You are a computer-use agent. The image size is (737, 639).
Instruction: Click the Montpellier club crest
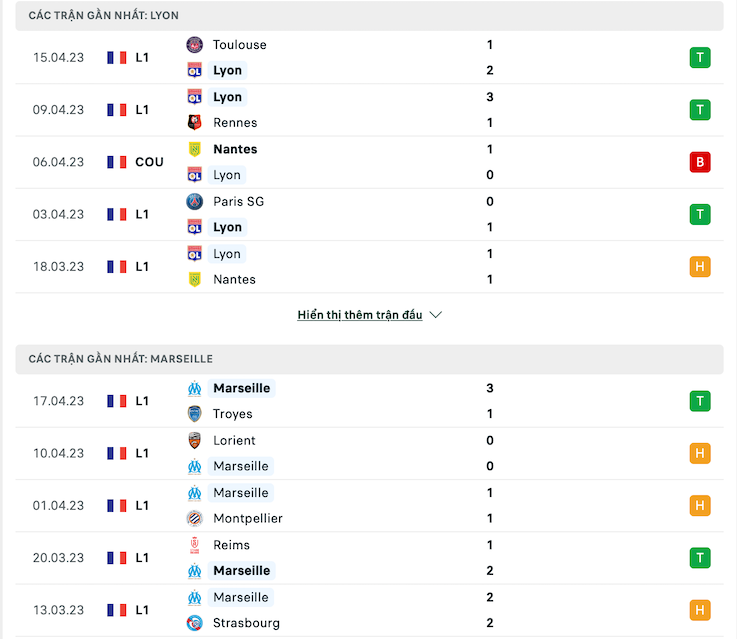pyautogui.click(x=195, y=518)
